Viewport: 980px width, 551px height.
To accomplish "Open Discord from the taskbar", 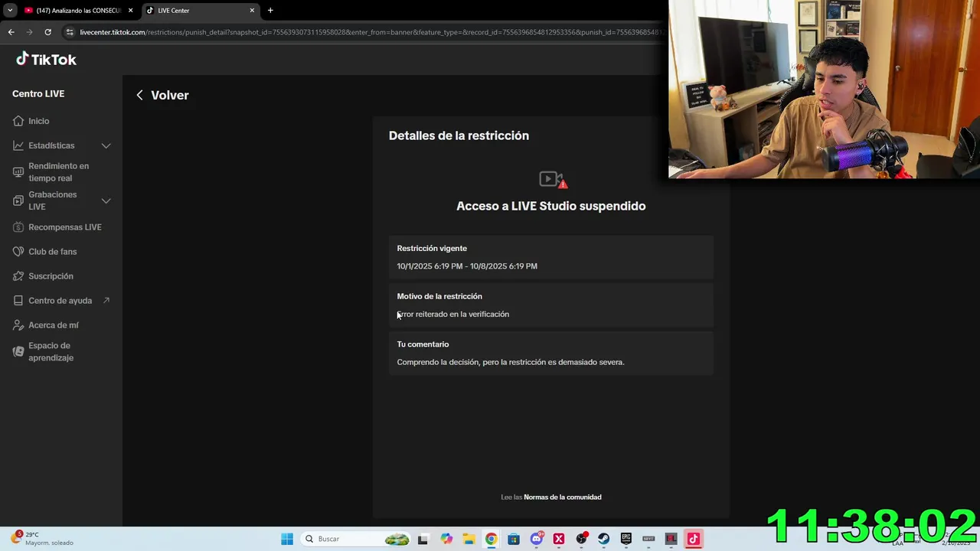I will [537, 539].
